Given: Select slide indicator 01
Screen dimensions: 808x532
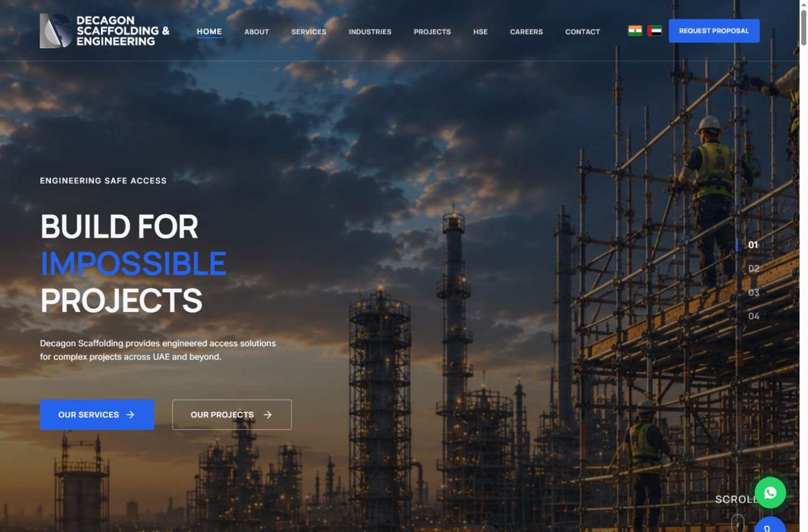Looking at the screenshot, I should (x=753, y=245).
